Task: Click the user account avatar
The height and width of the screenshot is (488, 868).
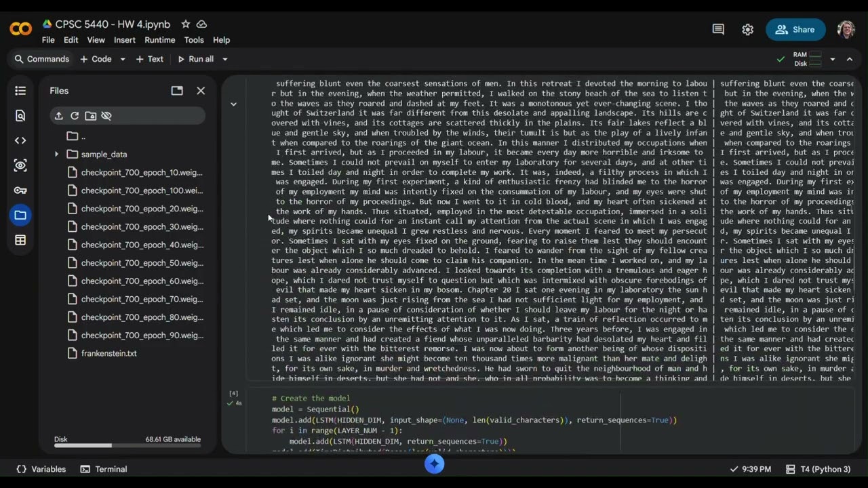Action: (846, 29)
